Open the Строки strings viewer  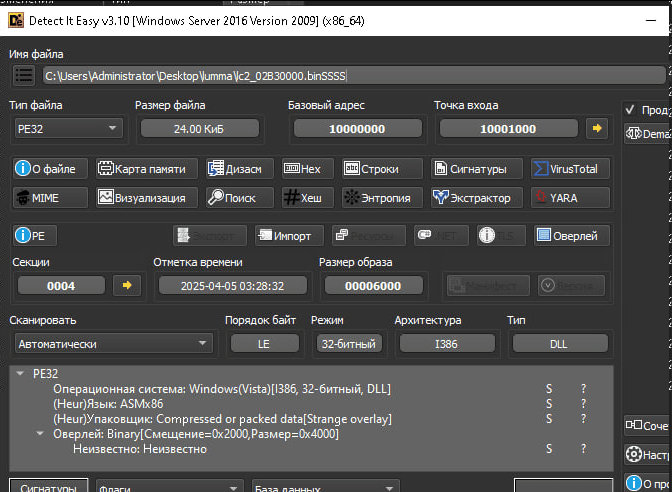point(382,169)
